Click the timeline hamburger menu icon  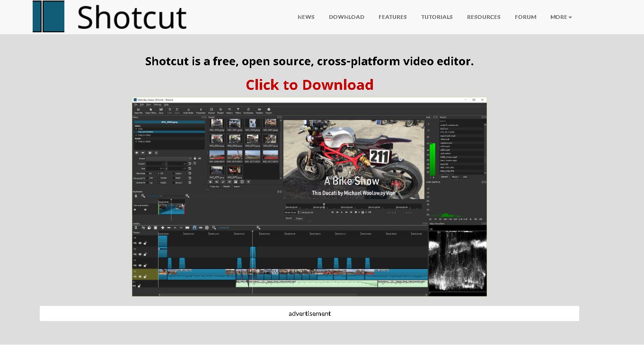(136, 227)
